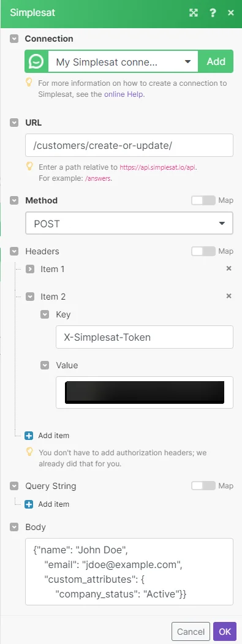Collapse the Body section chevron

[14, 527]
